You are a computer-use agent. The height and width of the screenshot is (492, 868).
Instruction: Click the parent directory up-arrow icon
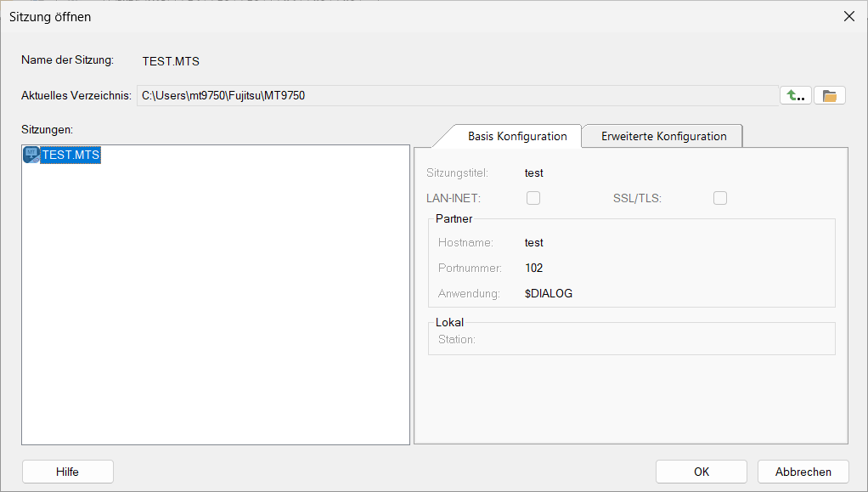[795, 96]
